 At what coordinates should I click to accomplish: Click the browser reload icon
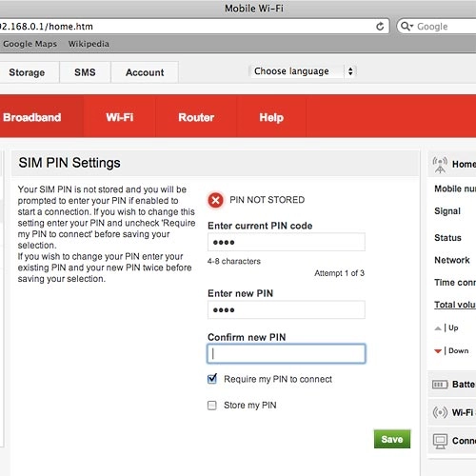tap(380, 27)
